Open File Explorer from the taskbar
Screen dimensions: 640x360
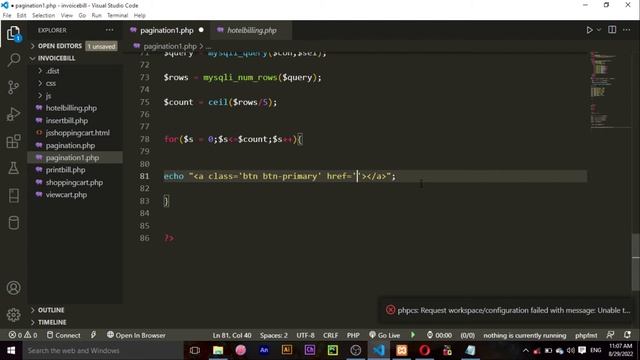[x=218, y=350]
